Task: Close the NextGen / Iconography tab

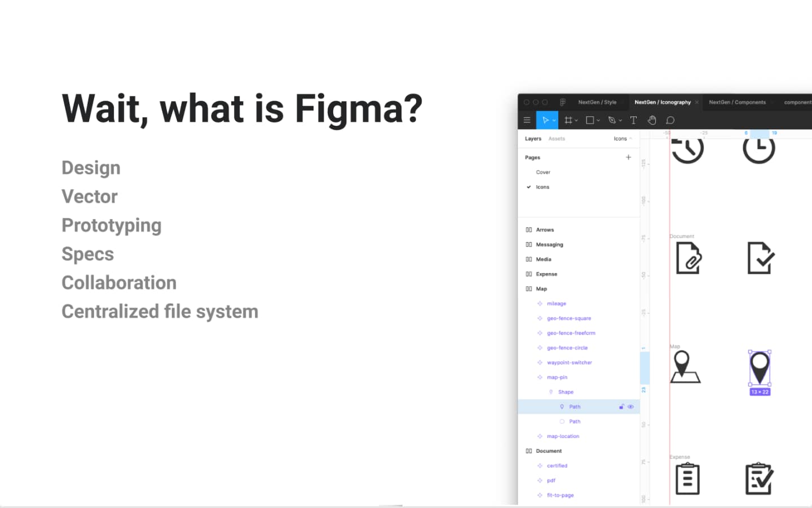Action: tap(697, 102)
